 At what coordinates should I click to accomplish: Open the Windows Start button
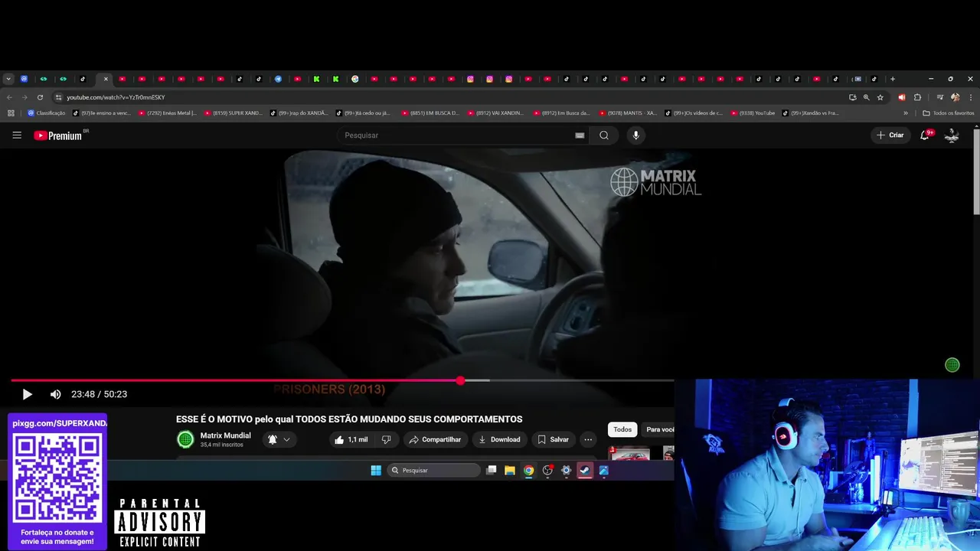[376, 471]
